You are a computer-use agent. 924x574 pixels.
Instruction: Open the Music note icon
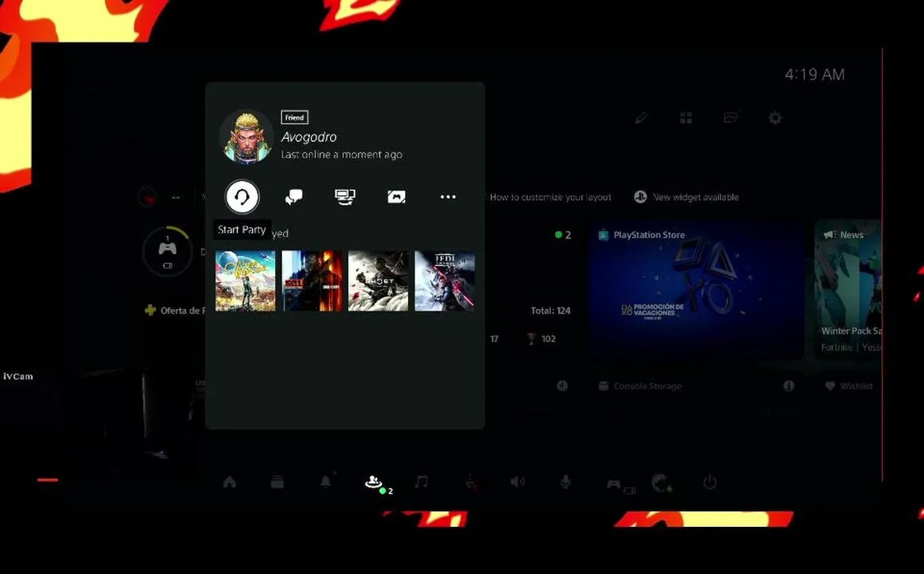coord(421,482)
